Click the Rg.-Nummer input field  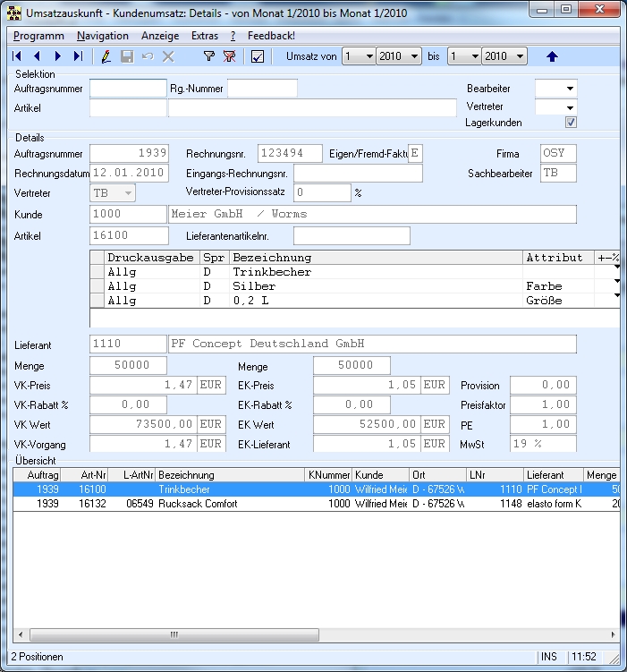click(x=262, y=89)
